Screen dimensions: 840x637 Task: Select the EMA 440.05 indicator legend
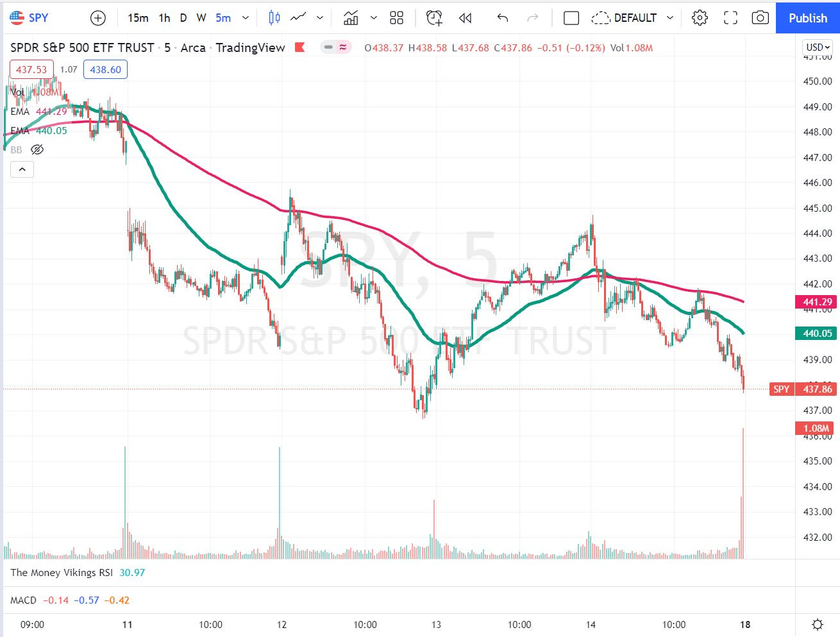tap(38, 131)
